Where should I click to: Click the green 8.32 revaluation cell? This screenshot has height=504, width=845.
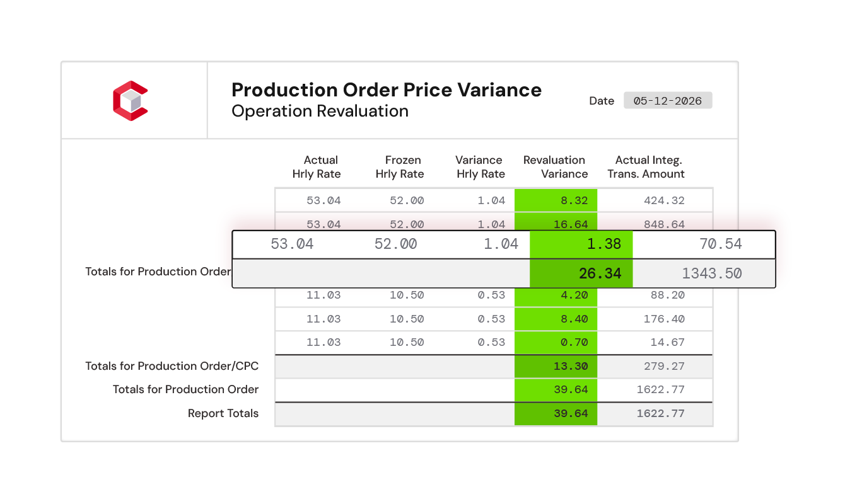pyautogui.click(x=556, y=200)
